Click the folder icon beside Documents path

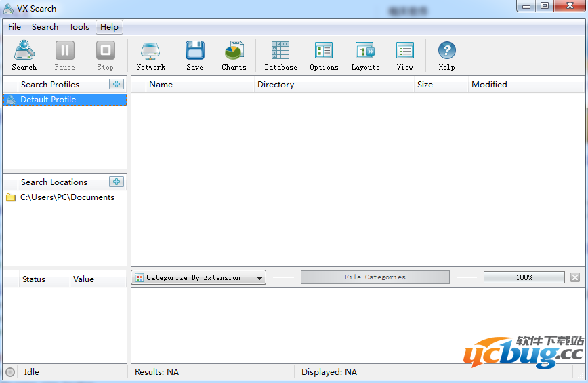[11, 197]
